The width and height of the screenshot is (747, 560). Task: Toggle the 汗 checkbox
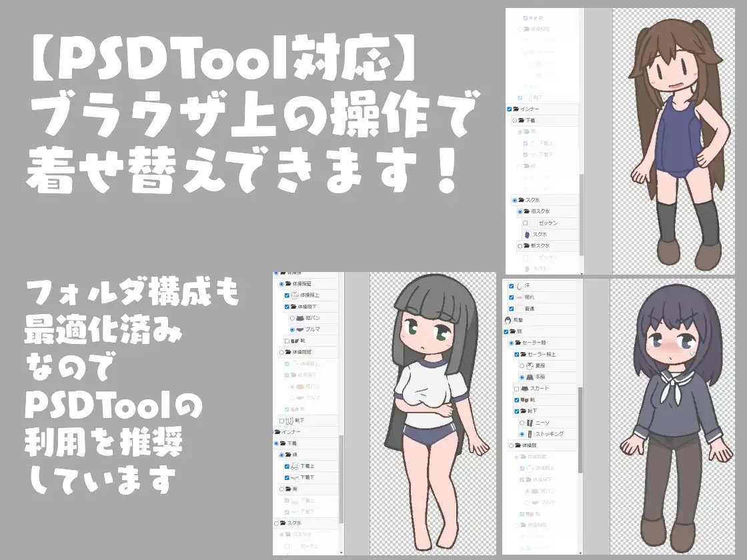[x=511, y=286]
